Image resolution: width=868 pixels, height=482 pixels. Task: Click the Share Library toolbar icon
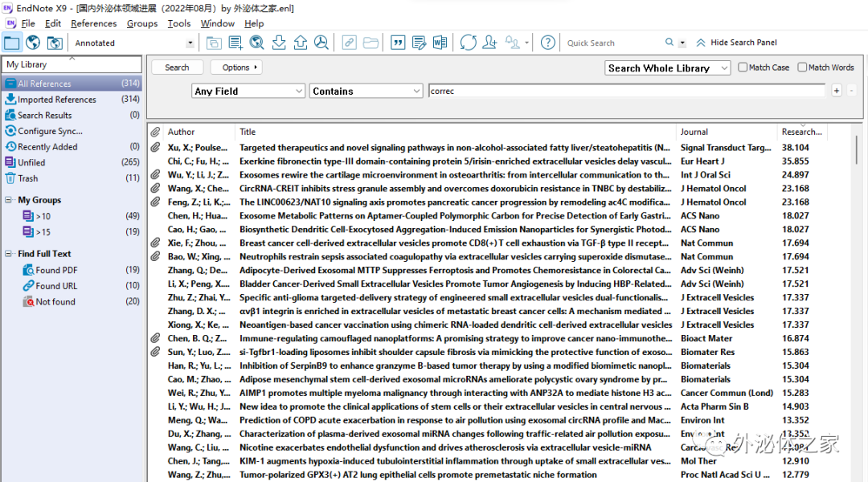click(490, 43)
